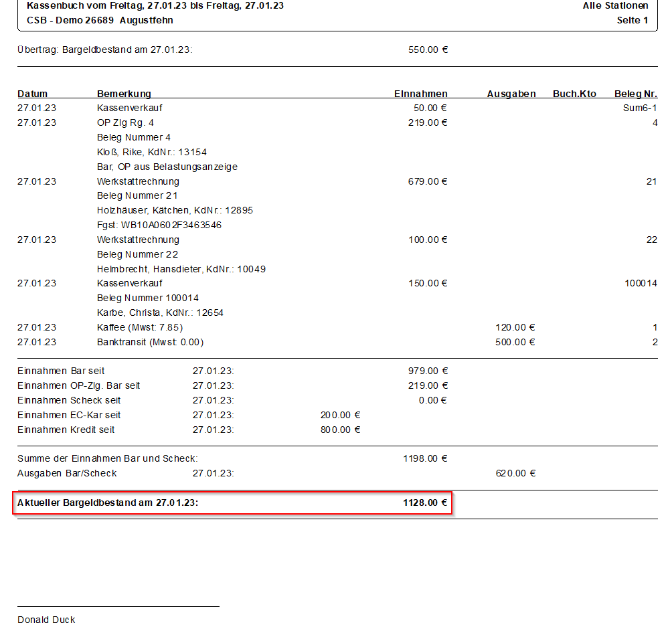Select 'Einnahmen Kredit seit' label
672x633 pixels.
[x=66, y=430]
